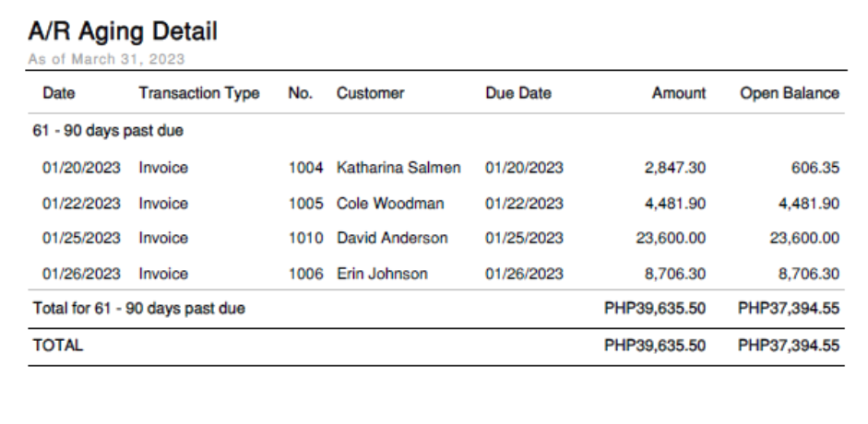
Task: Click invoice number 1010
Action: (306, 238)
